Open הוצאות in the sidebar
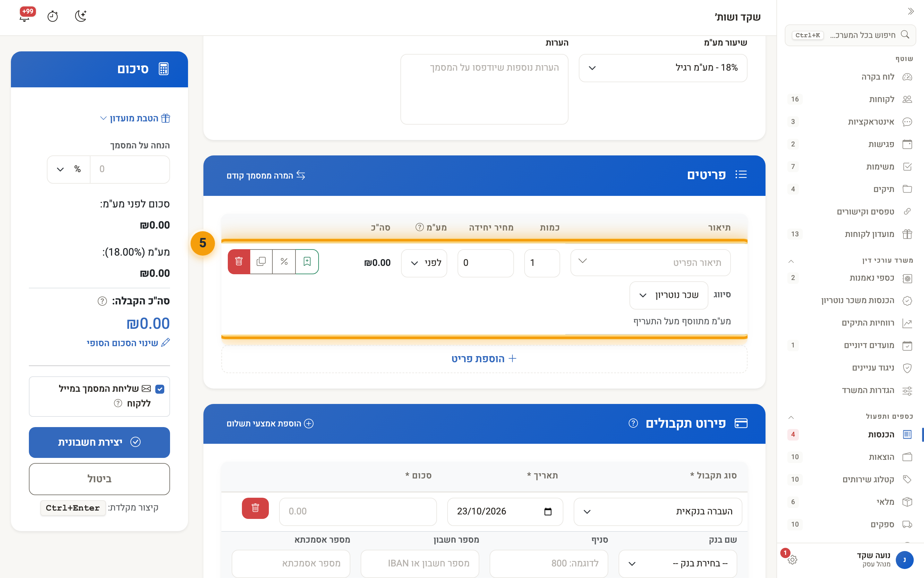 850,457
